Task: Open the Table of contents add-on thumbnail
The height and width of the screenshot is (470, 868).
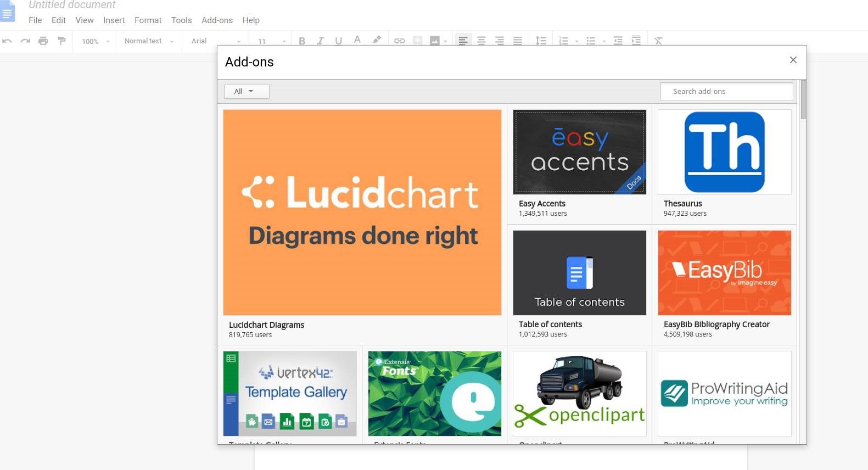Action: pyautogui.click(x=580, y=273)
